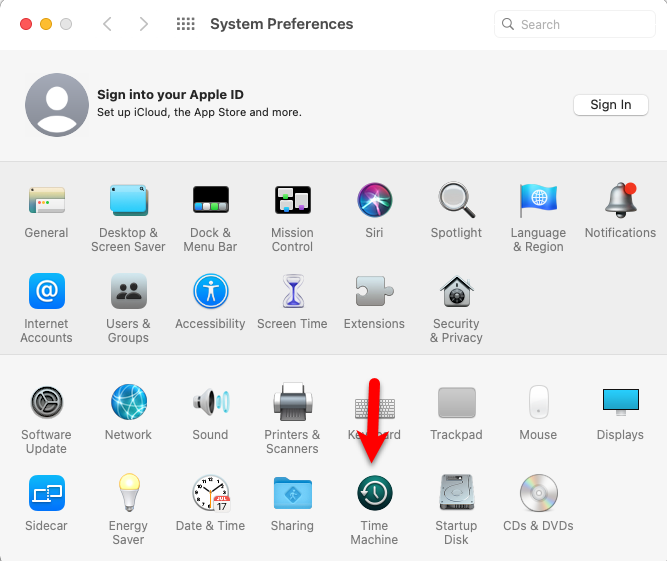Viewport: 667px width, 561px height.
Task: Open Displays preferences
Action: 620,403
